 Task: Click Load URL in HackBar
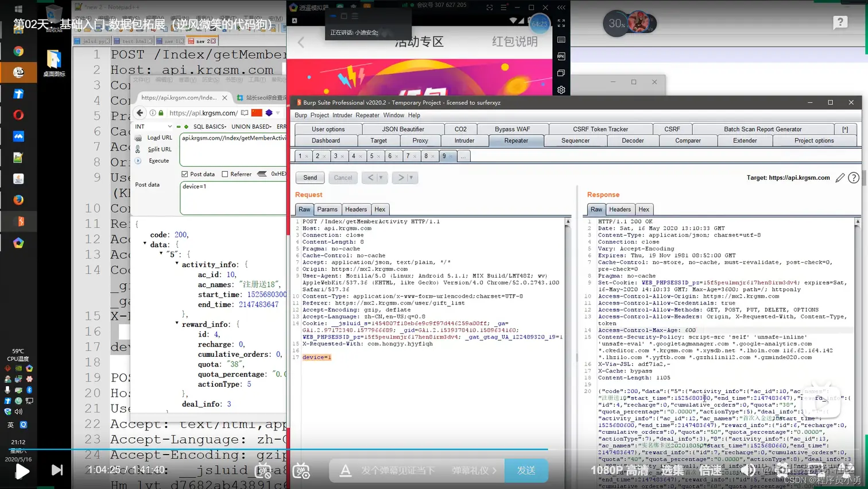tap(159, 138)
